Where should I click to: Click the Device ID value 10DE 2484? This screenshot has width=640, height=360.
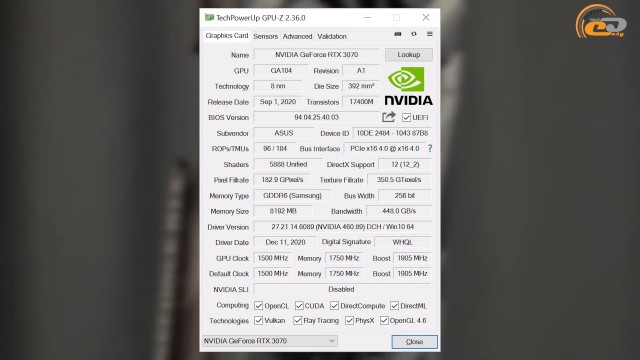392,133
